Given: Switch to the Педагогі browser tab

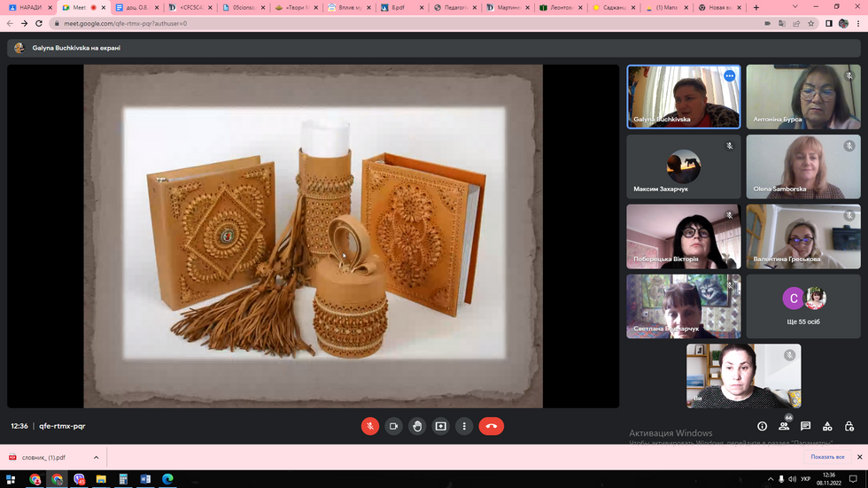Looking at the screenshot, I should [x=455, y=8].
